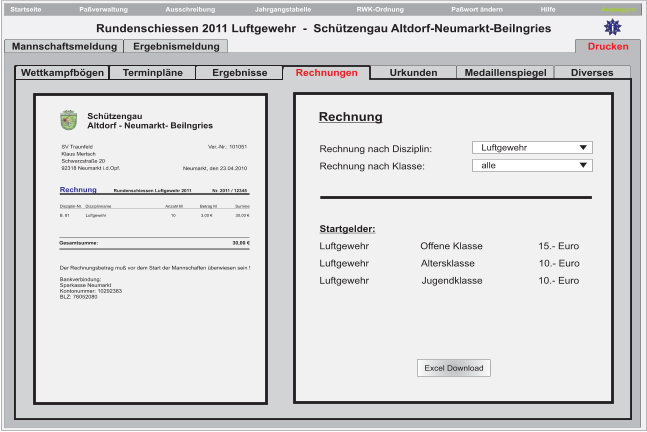647x432 pixels.
Task: Select the Rechnungen sub-tab
Action: coord(326,73)
